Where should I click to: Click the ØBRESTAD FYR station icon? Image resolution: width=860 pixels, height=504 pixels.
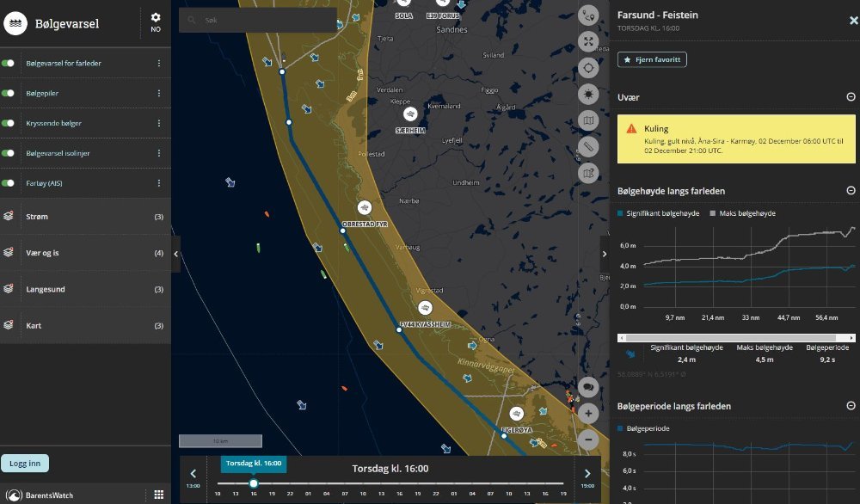pyautogui.click(x=365, y=208)
